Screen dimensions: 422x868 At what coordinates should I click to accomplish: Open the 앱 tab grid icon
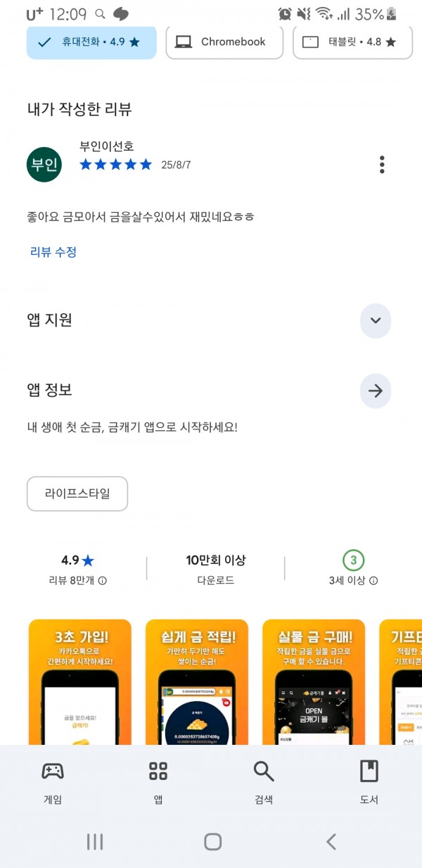pyautogui.click(x=158, y=772)
